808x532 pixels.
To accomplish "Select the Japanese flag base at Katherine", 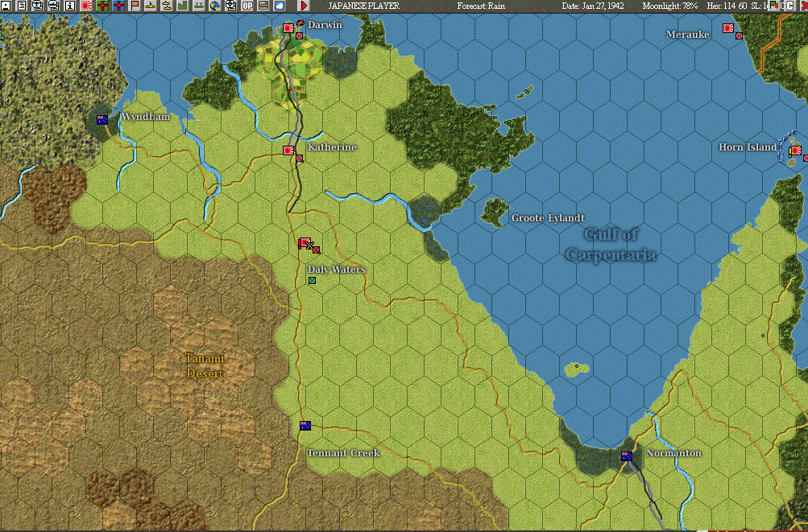I will pyautogui.click(x=288, y=151).
